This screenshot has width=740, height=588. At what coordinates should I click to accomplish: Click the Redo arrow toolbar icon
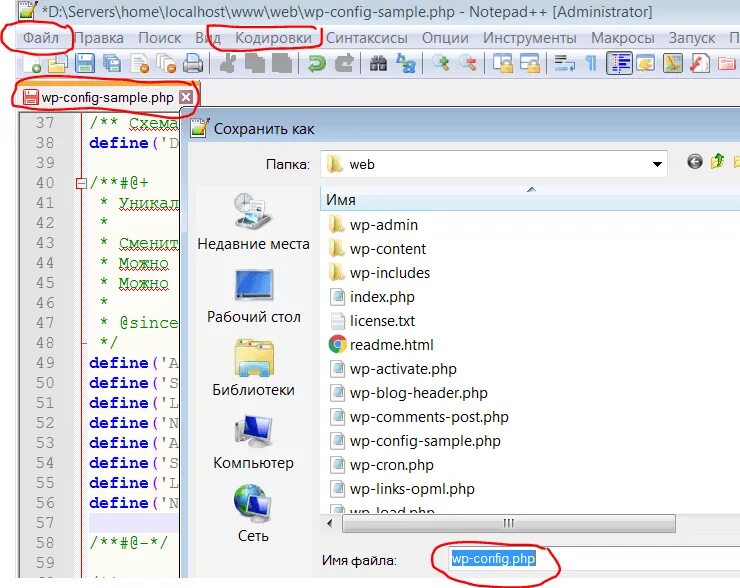(345, 63)
